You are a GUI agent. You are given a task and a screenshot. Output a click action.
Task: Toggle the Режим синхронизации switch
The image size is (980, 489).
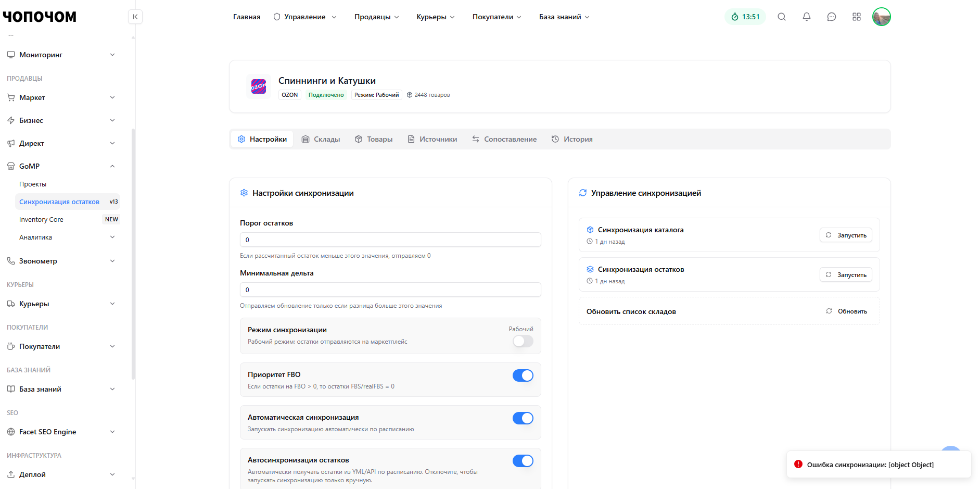[523, 341]
